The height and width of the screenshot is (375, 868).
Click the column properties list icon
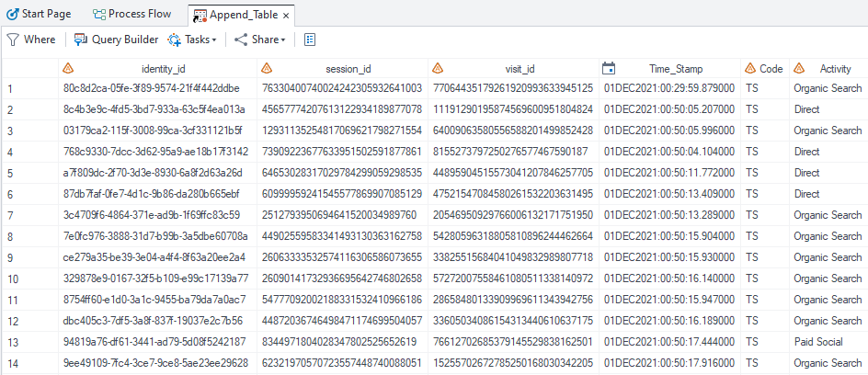(310, 40)
